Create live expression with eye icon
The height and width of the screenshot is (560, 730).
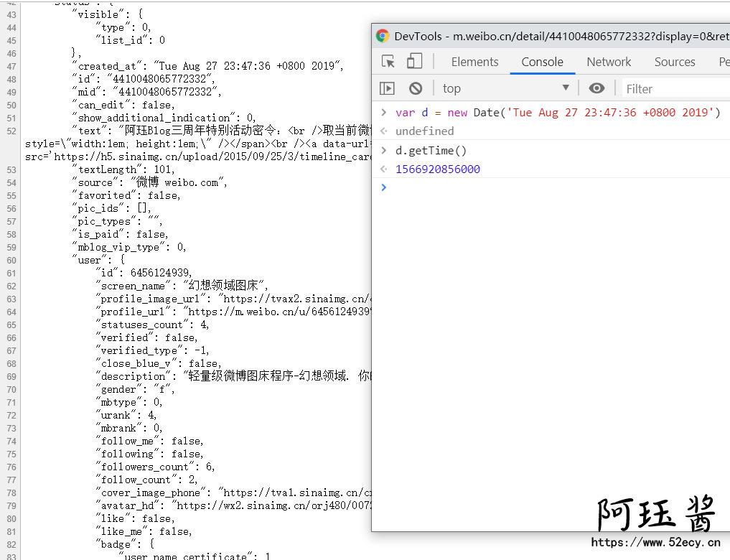click(x=596, y=88)
